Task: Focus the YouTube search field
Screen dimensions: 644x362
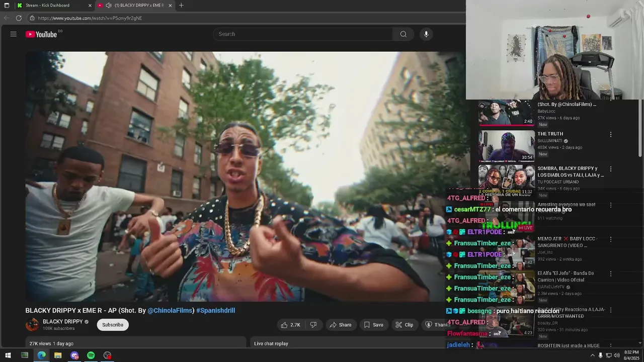Action: point(303,34)
